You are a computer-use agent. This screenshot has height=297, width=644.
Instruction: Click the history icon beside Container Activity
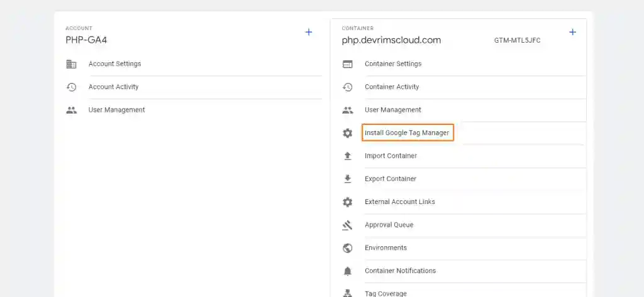pyautogui.click(x=347, y=87)
